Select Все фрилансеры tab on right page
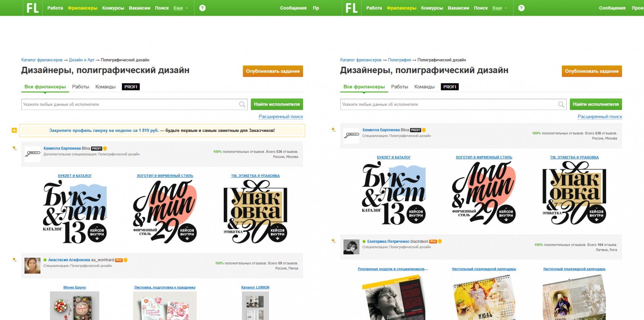The image size is (644, 320). 364,87
